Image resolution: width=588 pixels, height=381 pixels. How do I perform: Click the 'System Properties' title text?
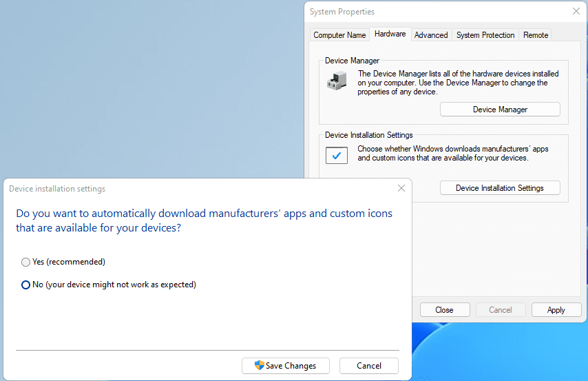click(342, 12)
